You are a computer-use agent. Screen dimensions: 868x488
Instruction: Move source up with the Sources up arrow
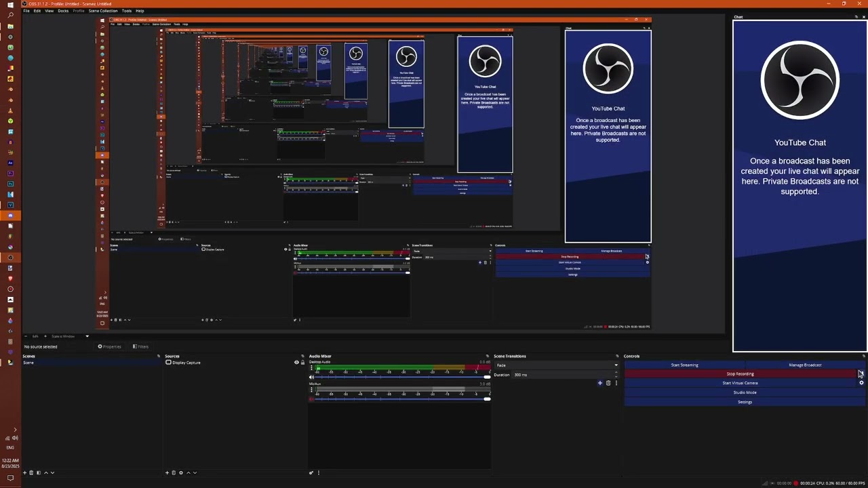189,472
